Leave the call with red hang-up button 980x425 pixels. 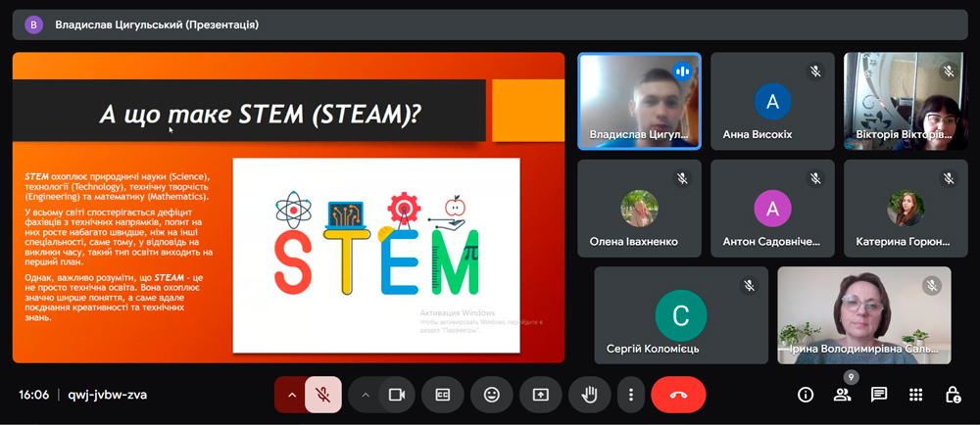tap(677, 395)
